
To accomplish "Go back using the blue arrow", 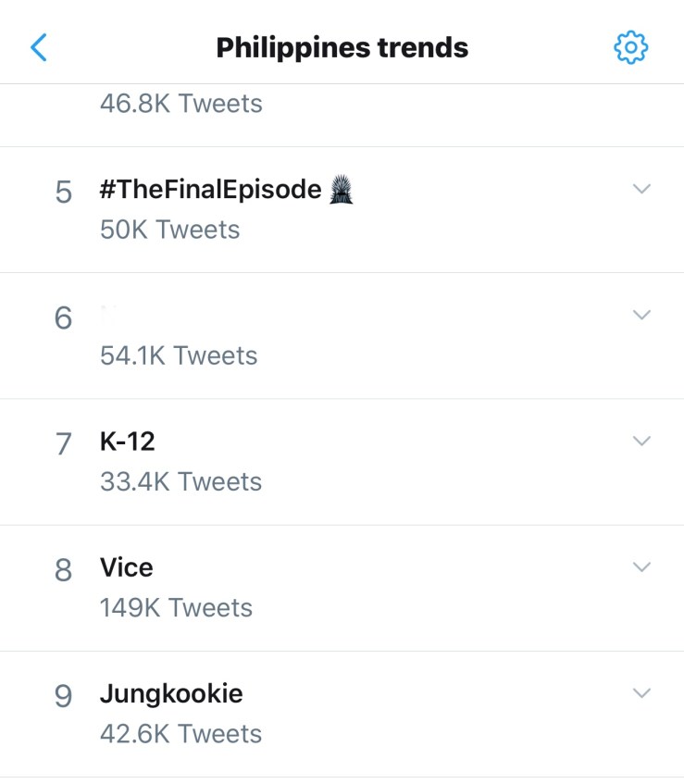I will coord(39,47).
